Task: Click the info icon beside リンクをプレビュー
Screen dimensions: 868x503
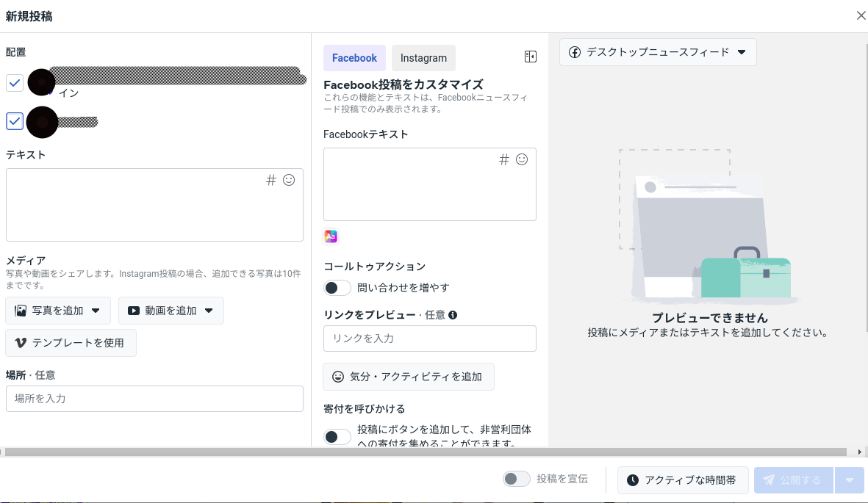Action: [453, 315]
